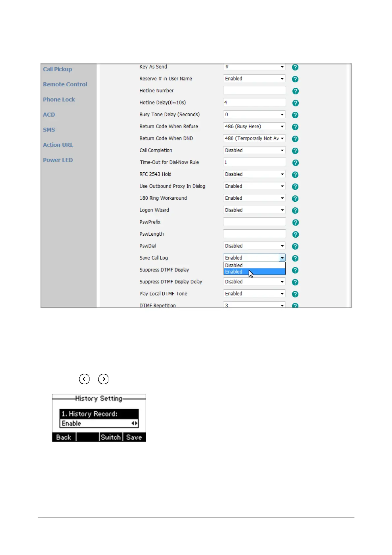The width and height of the screenshot is (392, 555).
Task: Open the Power LED page
Action: tap(58, 160)
